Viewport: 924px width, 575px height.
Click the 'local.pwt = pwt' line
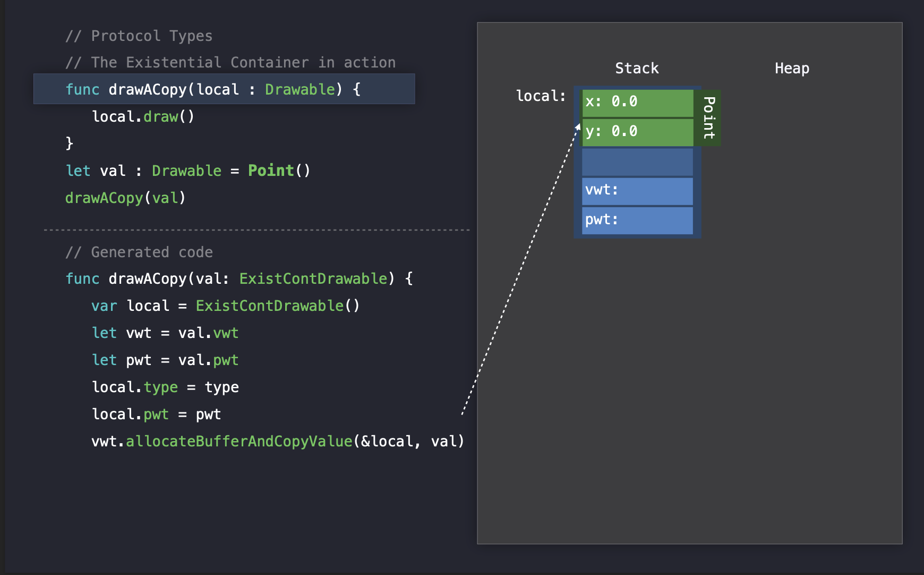pos(156,414)
